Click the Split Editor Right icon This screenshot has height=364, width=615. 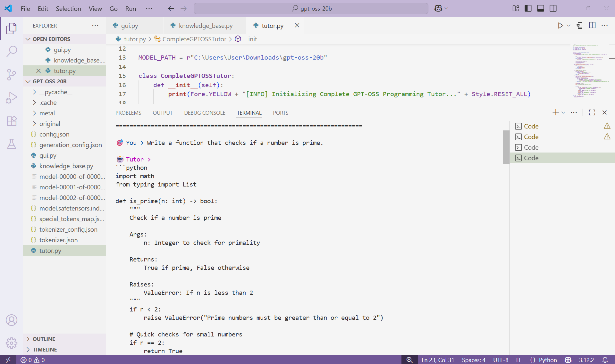[592, 25]
